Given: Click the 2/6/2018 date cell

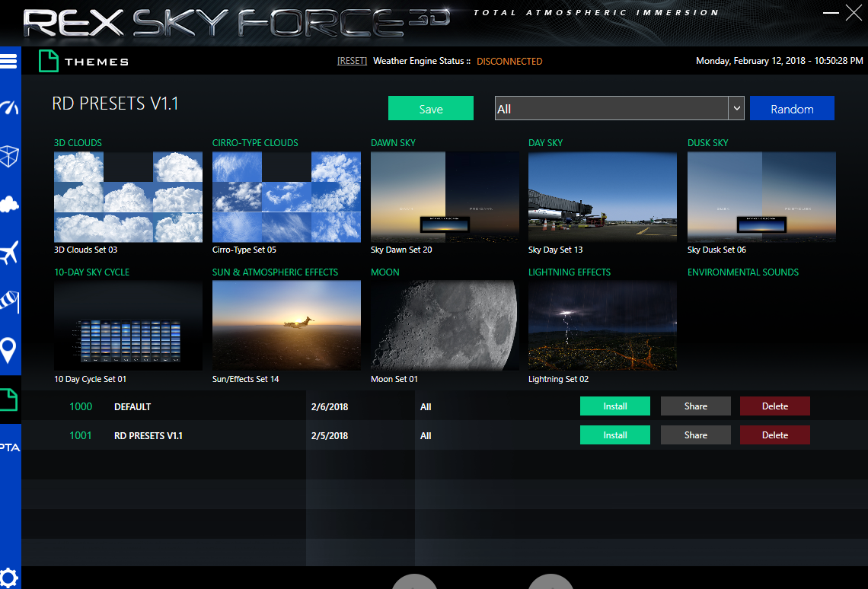Looking at the screenshot, I should [x=330, y=406].
